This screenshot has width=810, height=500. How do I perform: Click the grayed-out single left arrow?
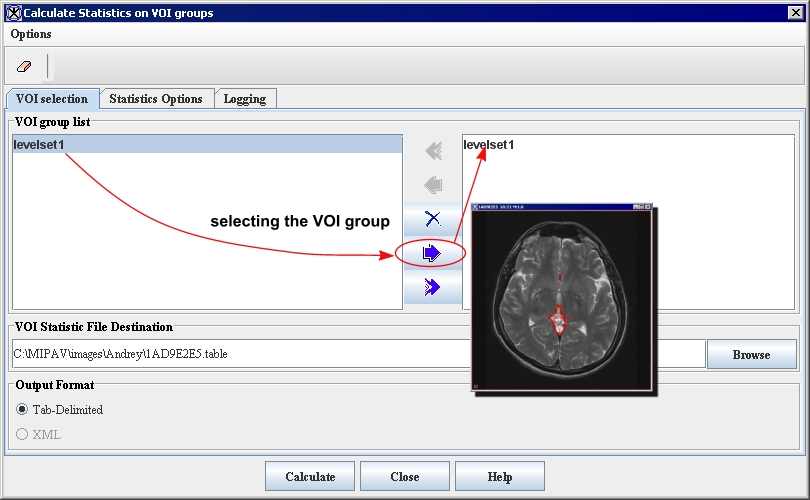pyautogui.click(x=432, y=185)
